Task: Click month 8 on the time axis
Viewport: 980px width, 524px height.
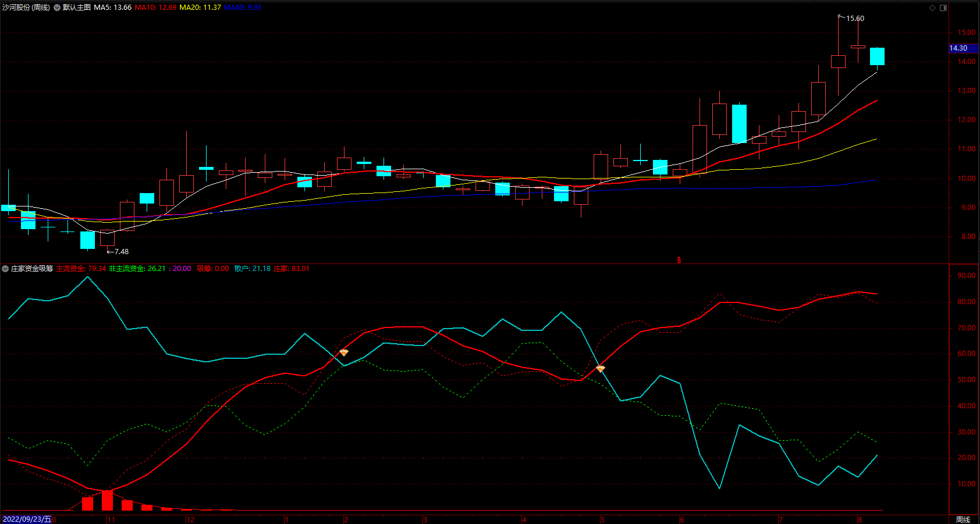Action: (860, 519)
